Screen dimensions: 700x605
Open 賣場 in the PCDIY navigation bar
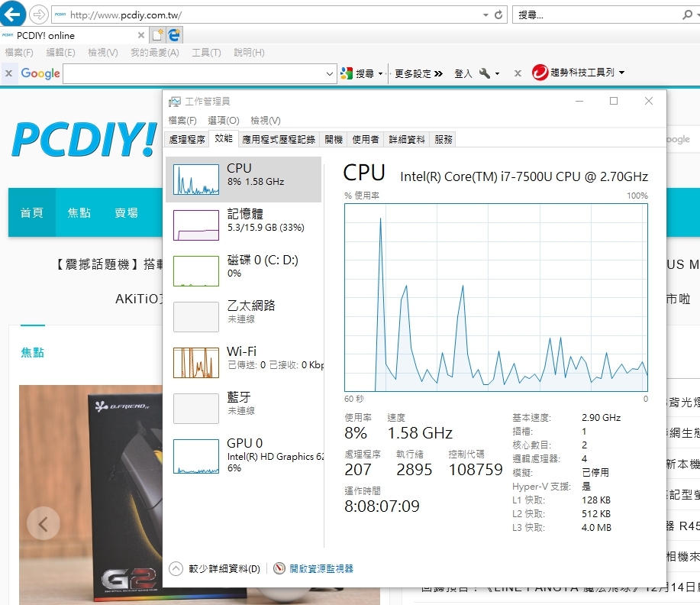(x=127, y=212)
